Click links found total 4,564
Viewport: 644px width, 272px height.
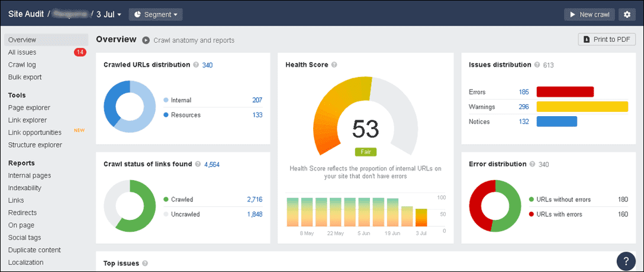pyautogui.click(x=212, y=164)
